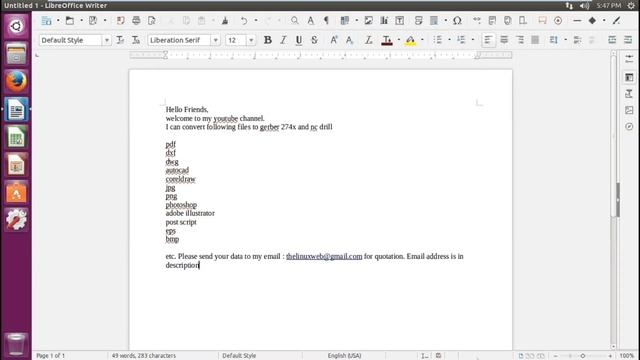Viewport: 640px width, 360px height.
Task: Toggle formatting marks pilcrow icon
Action: click(326, 20)
